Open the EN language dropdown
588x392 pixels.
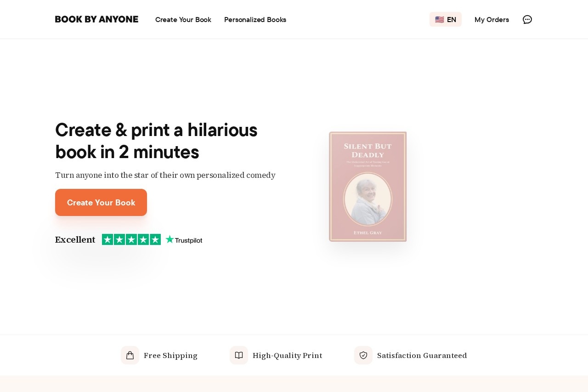(446, 19)
